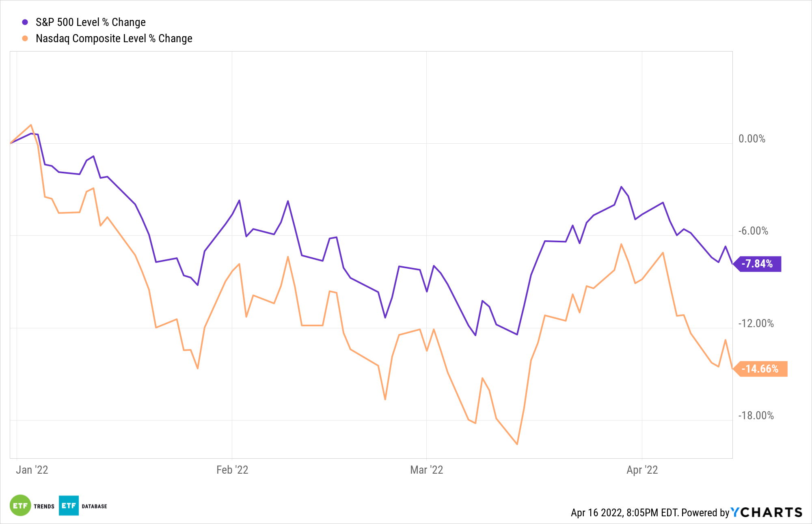Click the -18.00% y-axis label
This screenshot has width=812, height=524.
pos(756,416)
